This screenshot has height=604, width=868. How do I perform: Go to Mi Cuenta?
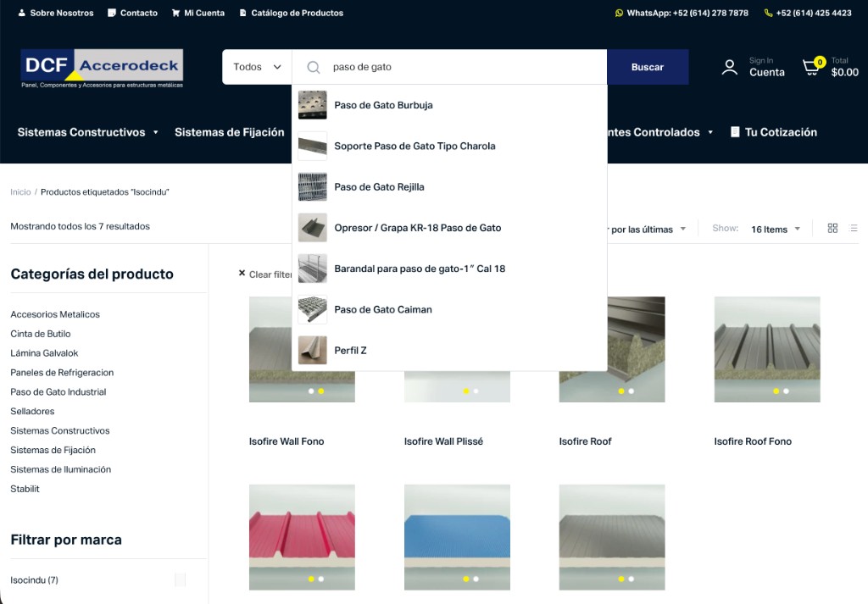point(198,13)
